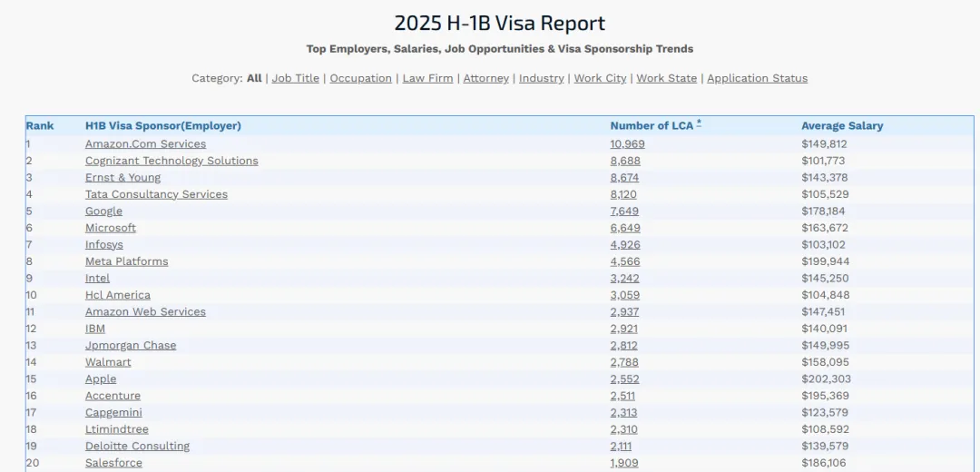
Task: Click the 2025 H-1B Visa Report title
Action: point(499,23)
